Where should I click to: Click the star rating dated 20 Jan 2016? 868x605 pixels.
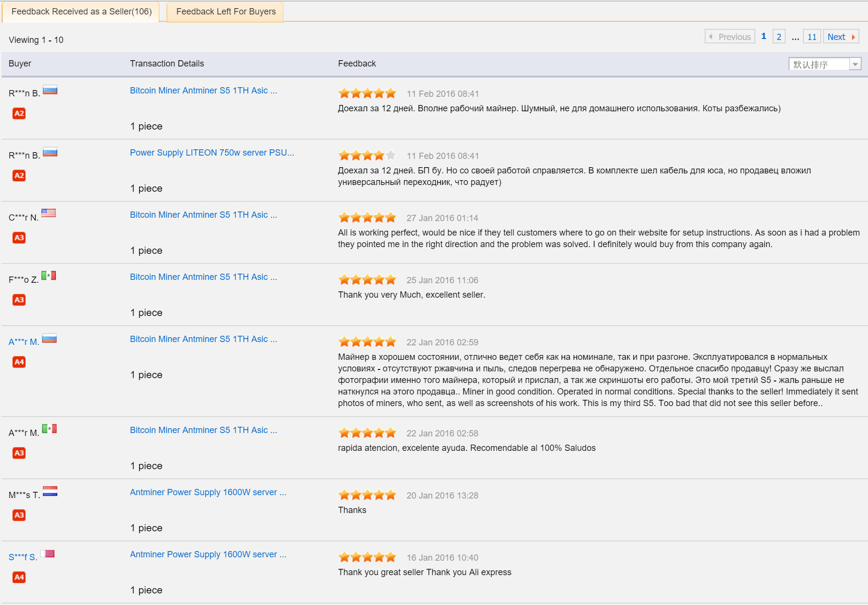[368, 495]
